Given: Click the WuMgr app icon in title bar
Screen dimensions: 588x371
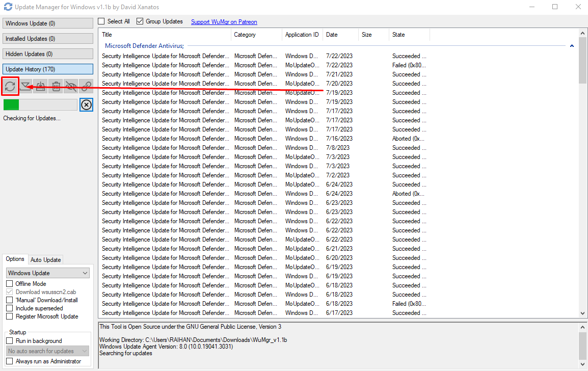Looking at the screenshot, I should pyautogui.click(x=8, y=7).
